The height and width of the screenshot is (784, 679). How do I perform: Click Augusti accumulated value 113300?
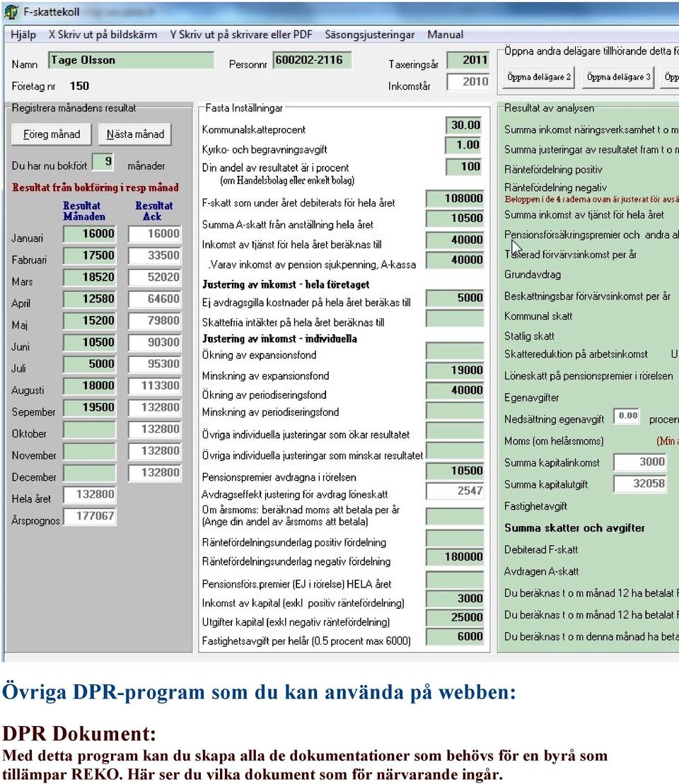pyautogui.click(x=155, y=386)
